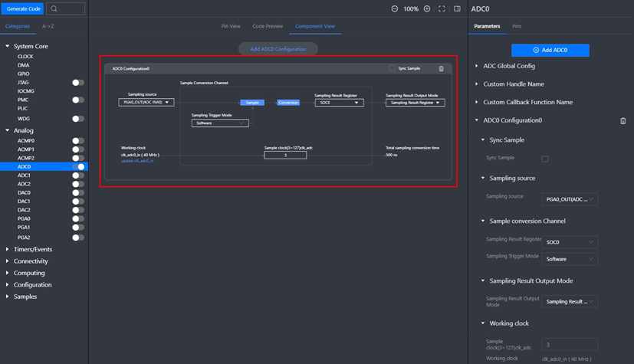Click the fit-to-screen icon
The width and height of the screenshot is (634, 364).
tap(442, 8)
